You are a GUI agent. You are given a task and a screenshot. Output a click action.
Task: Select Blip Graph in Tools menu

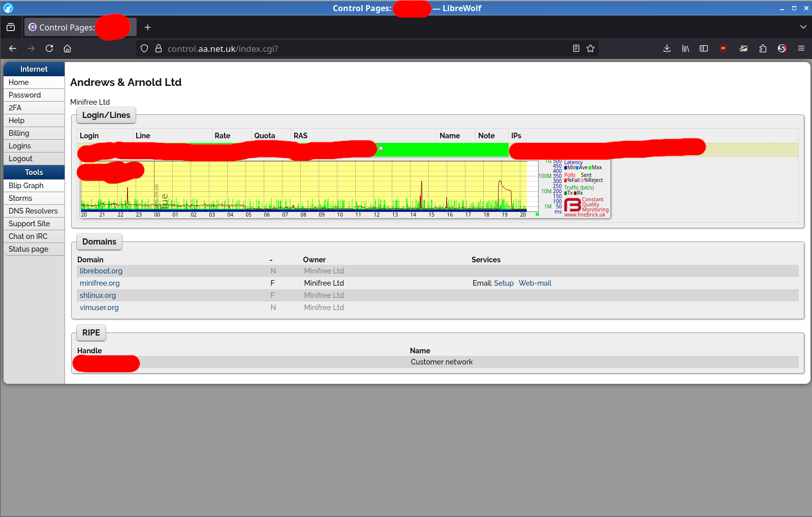point(26,186)
